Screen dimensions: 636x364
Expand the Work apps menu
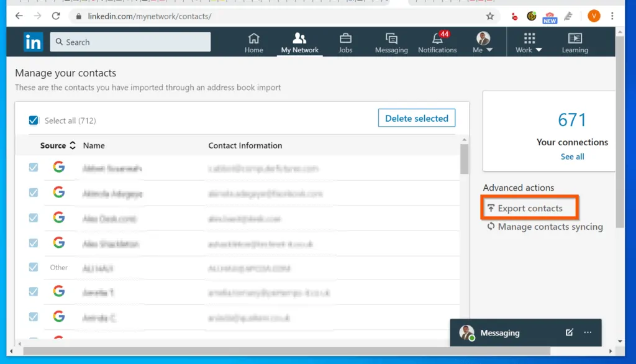click(x=529, y=43)
